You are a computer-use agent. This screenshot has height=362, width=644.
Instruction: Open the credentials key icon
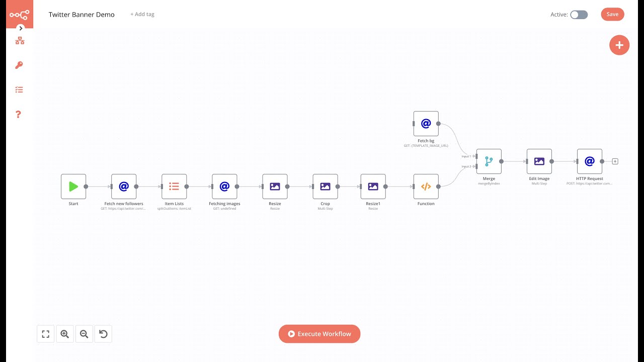pyautogui.click(x=19, y=65)
